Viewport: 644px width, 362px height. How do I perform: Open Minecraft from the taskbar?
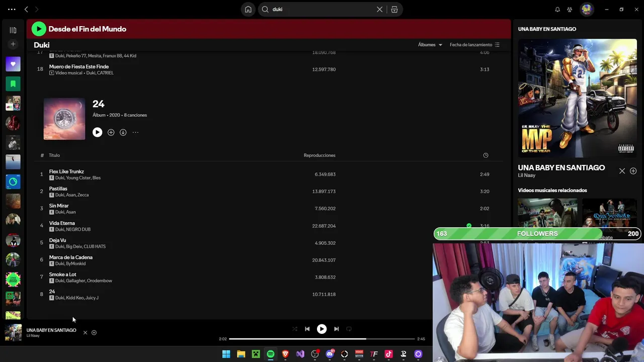click(256, 354)
